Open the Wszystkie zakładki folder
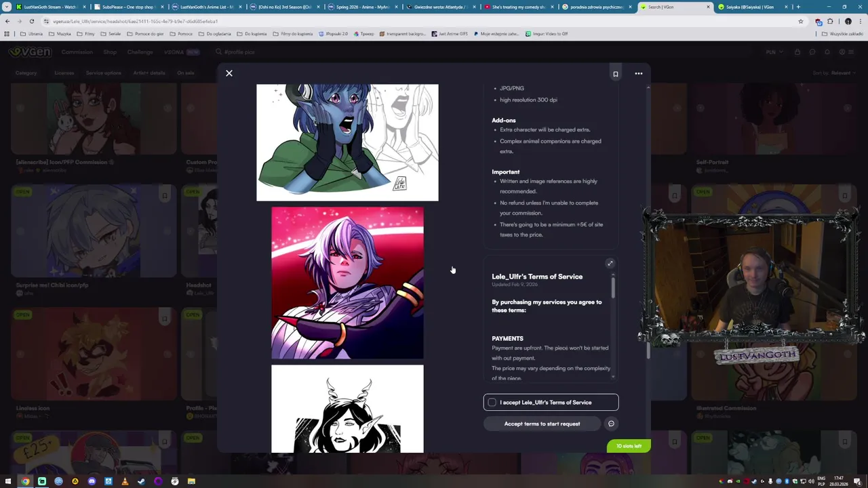 click(843, 34)
